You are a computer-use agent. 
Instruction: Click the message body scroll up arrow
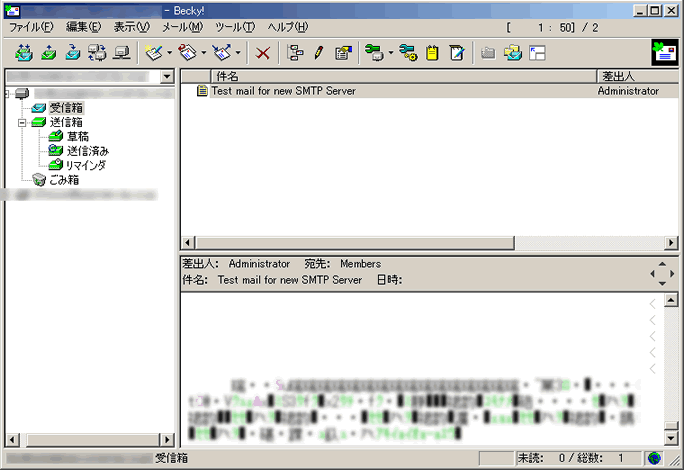pos(671,300)
